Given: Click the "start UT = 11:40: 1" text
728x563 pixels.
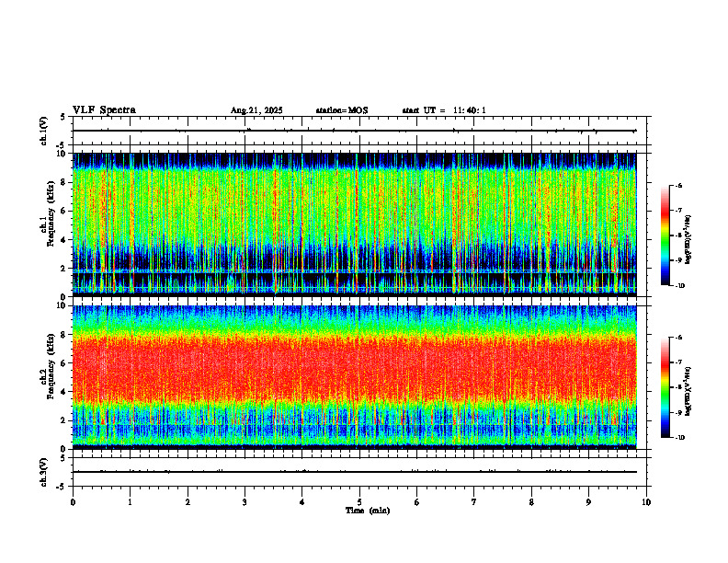Looking at the screenshot, I should pyautogui.click(x=444, y=110).
